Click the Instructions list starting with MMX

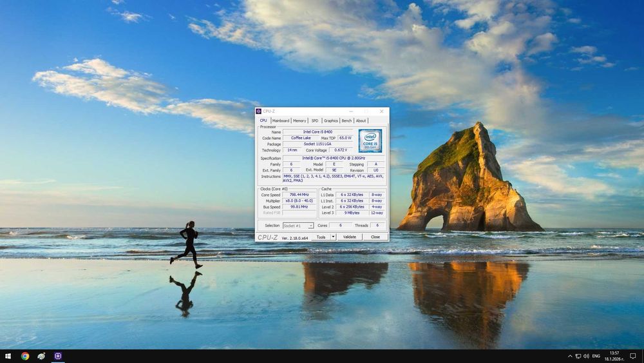click(334, 179)
